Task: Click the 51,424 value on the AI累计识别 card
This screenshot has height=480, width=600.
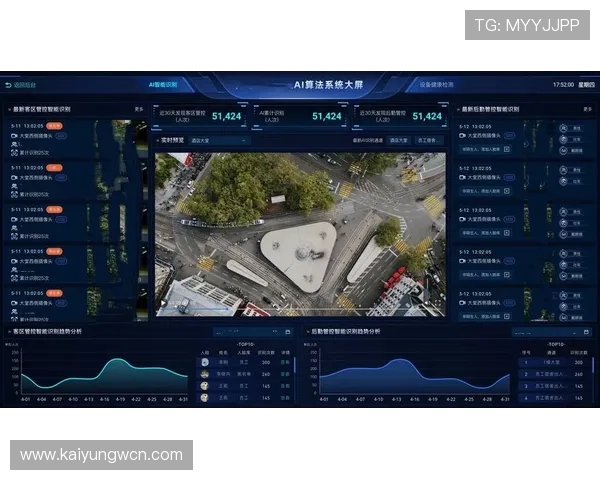Action: [x=326, y=116]
